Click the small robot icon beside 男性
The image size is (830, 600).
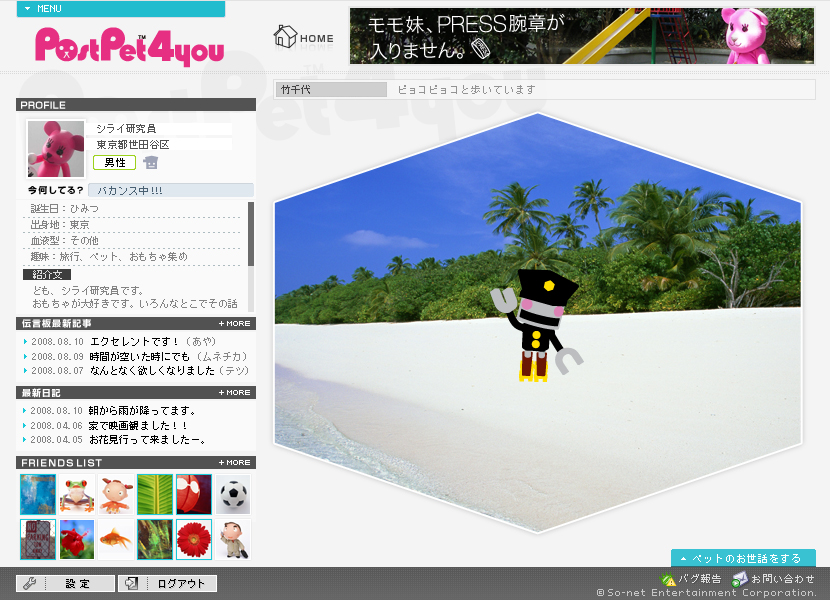pyautogui.click(x=151, y=163)
